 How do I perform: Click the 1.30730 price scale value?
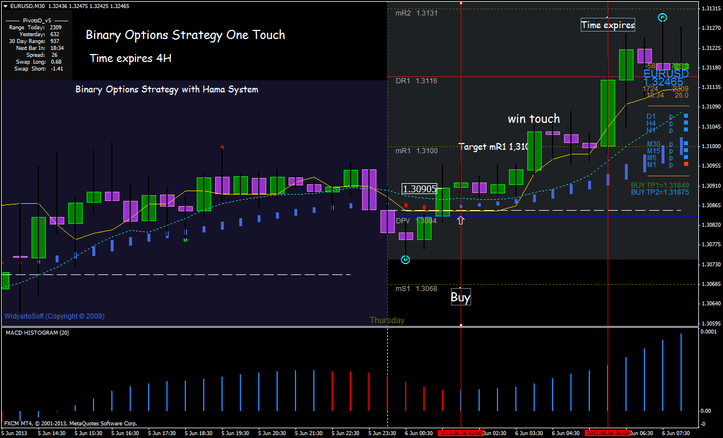[711, 264]
